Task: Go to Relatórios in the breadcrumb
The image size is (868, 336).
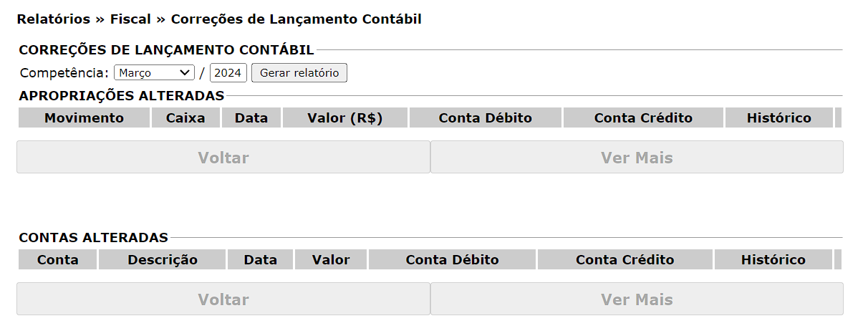Action: (x=54, y=19)
